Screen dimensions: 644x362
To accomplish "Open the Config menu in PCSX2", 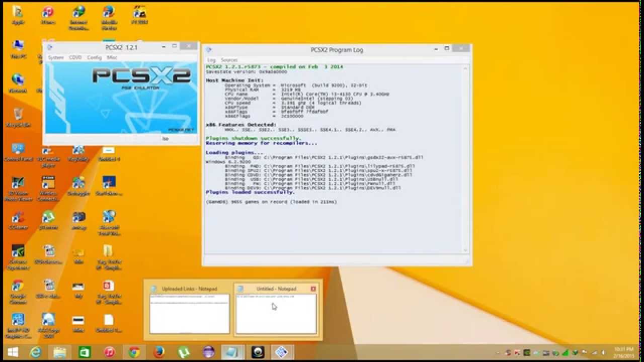I will coord(94,58).
